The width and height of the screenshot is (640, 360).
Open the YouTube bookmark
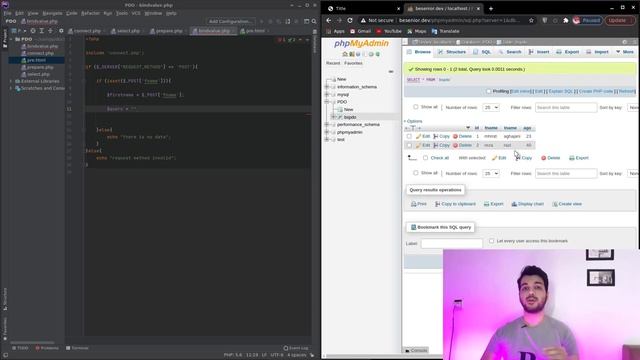(389, 31)
